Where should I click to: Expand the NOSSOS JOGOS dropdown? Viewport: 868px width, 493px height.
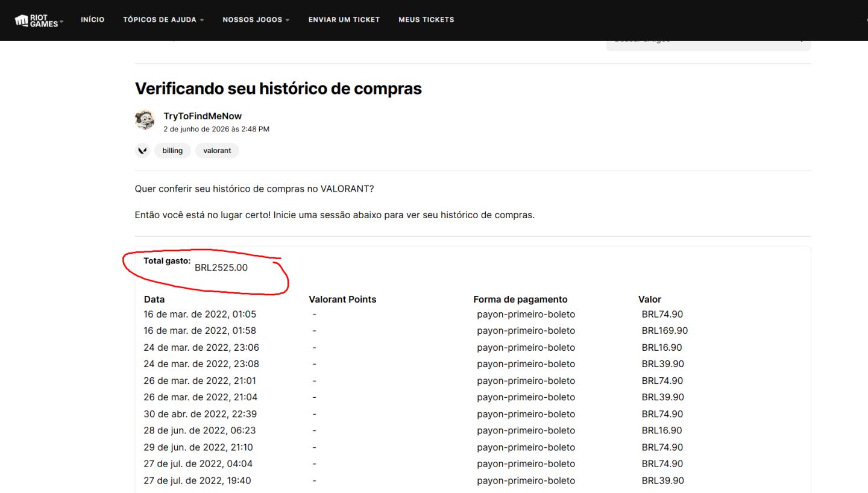(256, 20)
